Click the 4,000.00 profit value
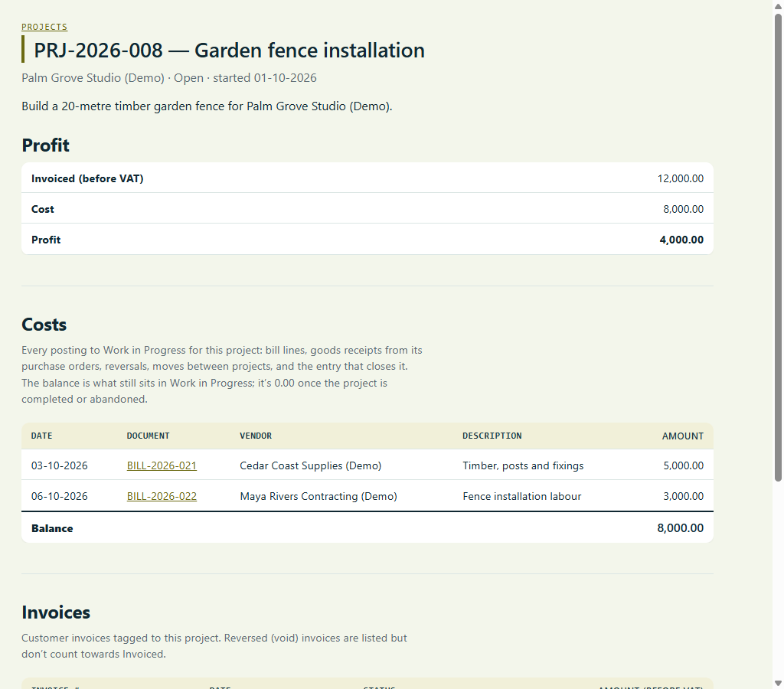 (681, 240)
